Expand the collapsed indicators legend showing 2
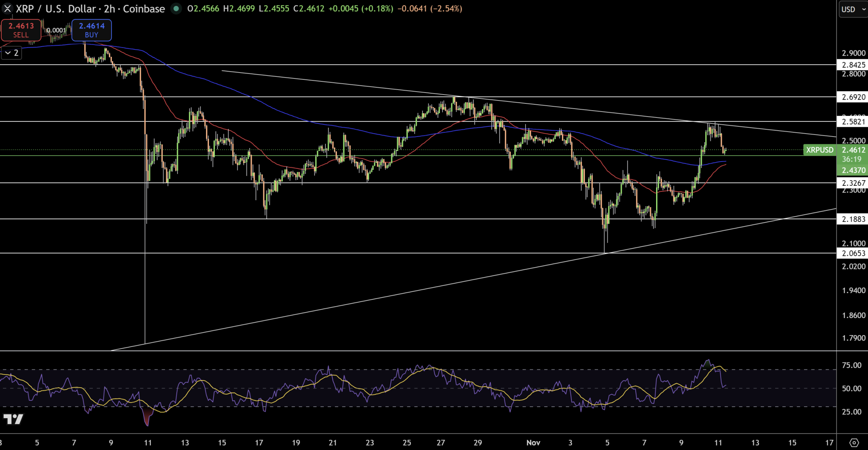 point(11,53)
